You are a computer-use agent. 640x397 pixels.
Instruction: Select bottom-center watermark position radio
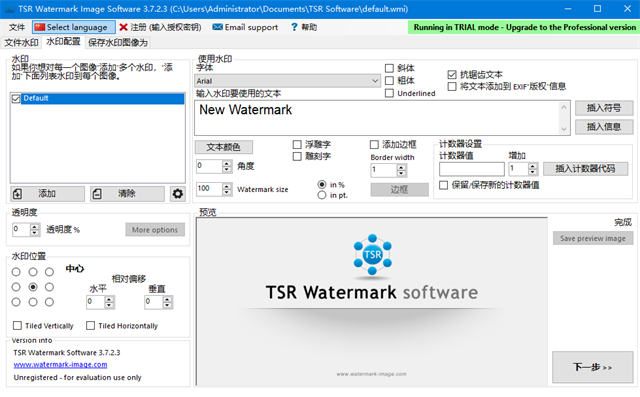coord(33,302)
